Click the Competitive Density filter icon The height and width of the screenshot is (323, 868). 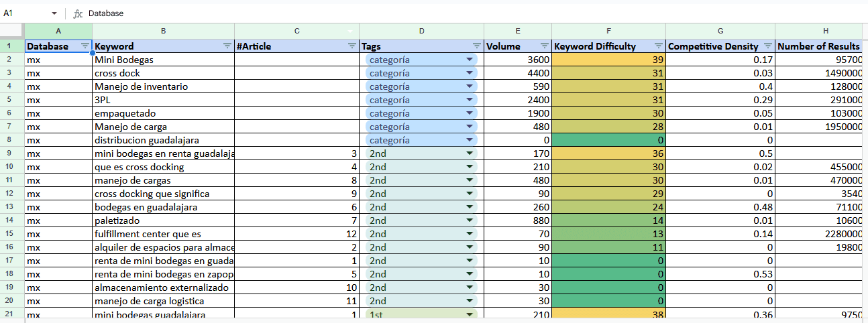pos(768,46)
